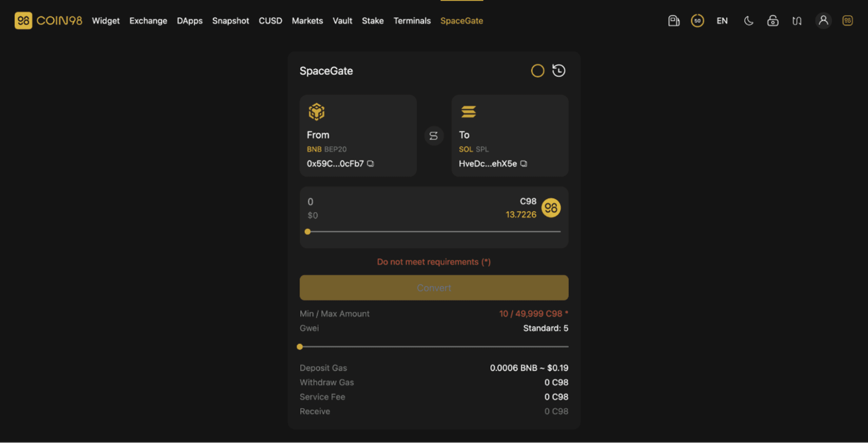Click the 0x59C...0cFb7 wallet address text
Image resolution: width=868 pixels, height=443 pixels.
[335, 163]
